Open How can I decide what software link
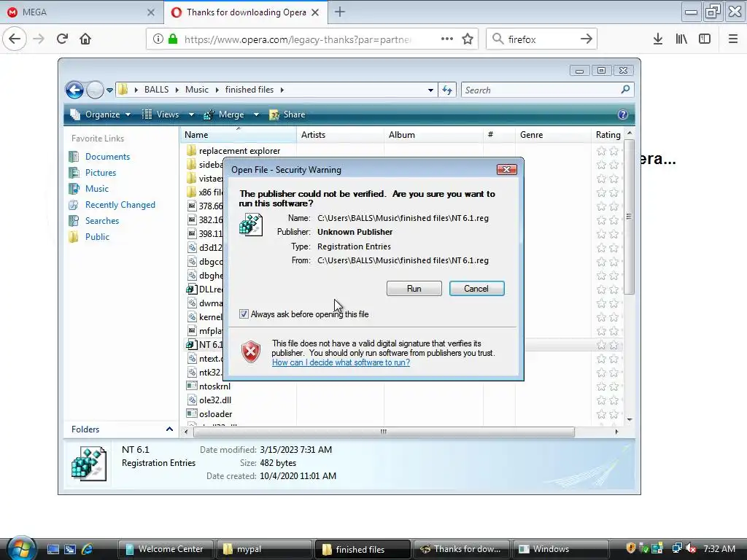The image size is (747, 560). click(x=341, y=362)
